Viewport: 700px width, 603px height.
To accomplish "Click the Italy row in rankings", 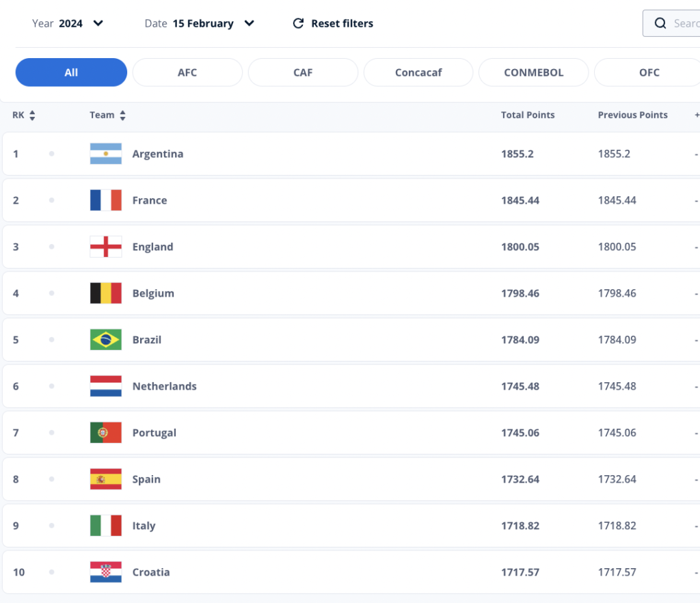I will [x=351, y=525].
